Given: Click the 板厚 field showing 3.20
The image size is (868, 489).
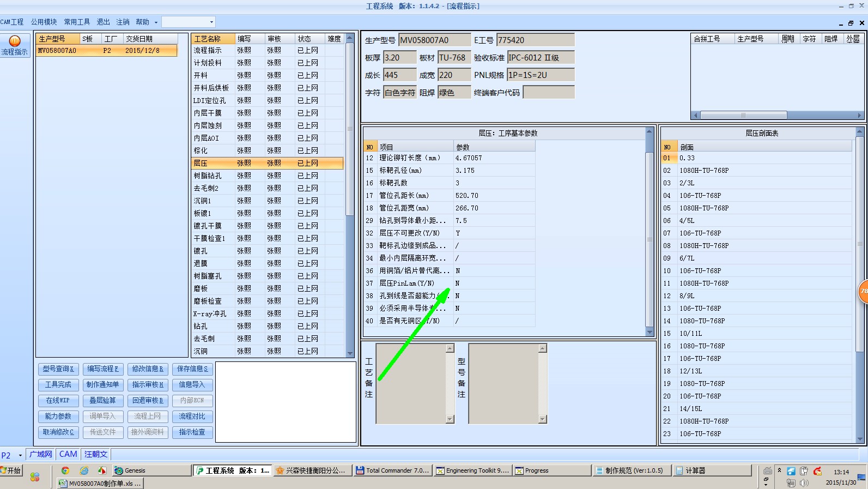Looking at the screenshot, I should [x=400, y=57].
